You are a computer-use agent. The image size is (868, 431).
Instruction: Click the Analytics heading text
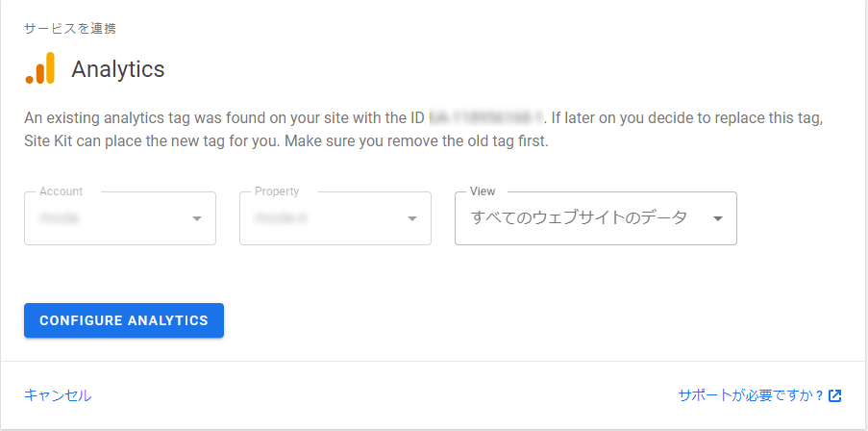(118, 69)
